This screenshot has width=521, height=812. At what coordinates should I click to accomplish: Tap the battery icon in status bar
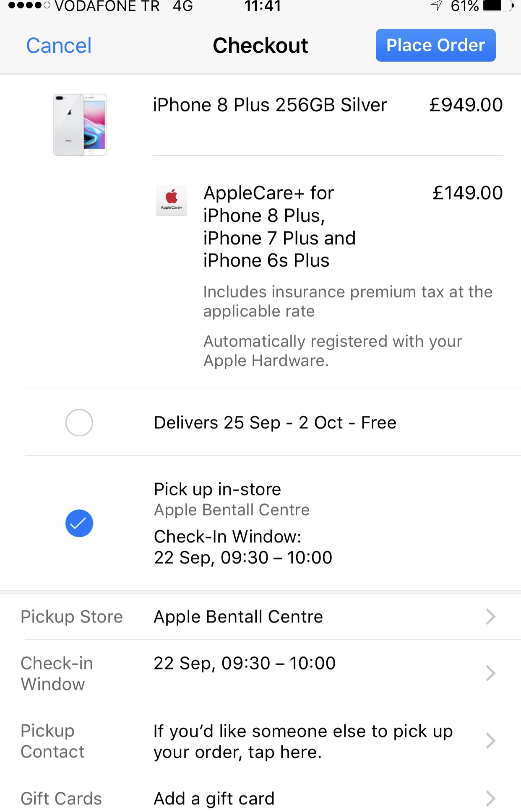point(498,6)
